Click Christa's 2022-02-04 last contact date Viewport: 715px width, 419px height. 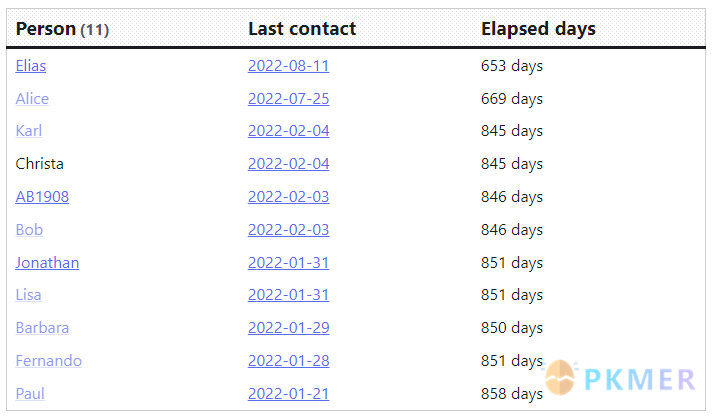289,164
